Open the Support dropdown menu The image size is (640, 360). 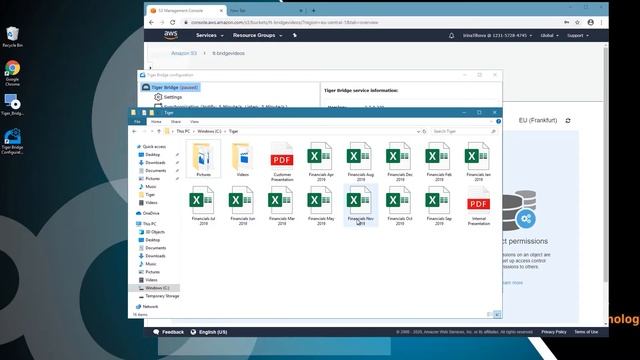click(x=578, y=36)
